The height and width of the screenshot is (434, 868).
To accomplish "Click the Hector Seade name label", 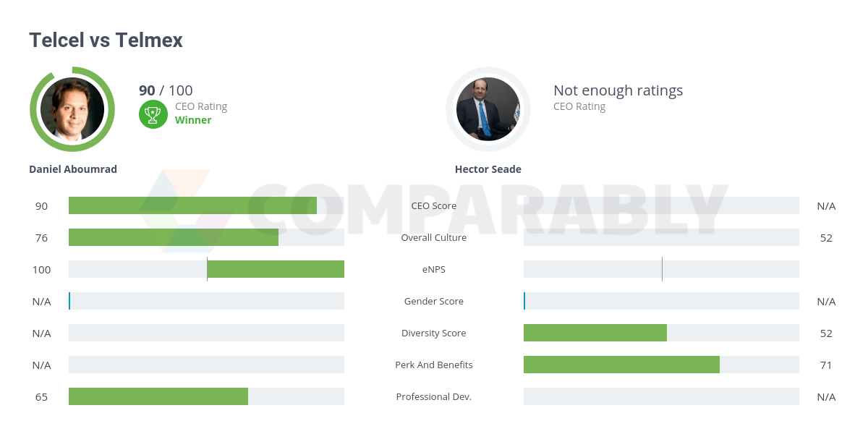I will click(x=488, y=169).
